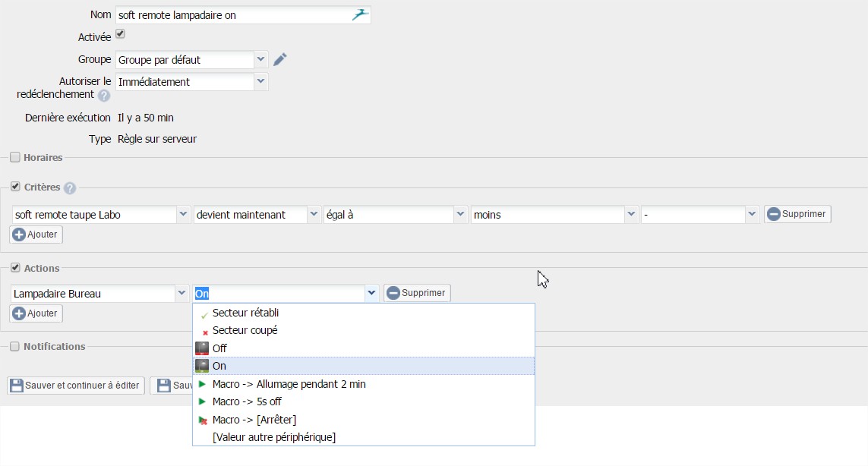The height and width of the screenshot is (466, 868).
Task: Enable the Notifications section checkbox
Action: coord(14,346)
